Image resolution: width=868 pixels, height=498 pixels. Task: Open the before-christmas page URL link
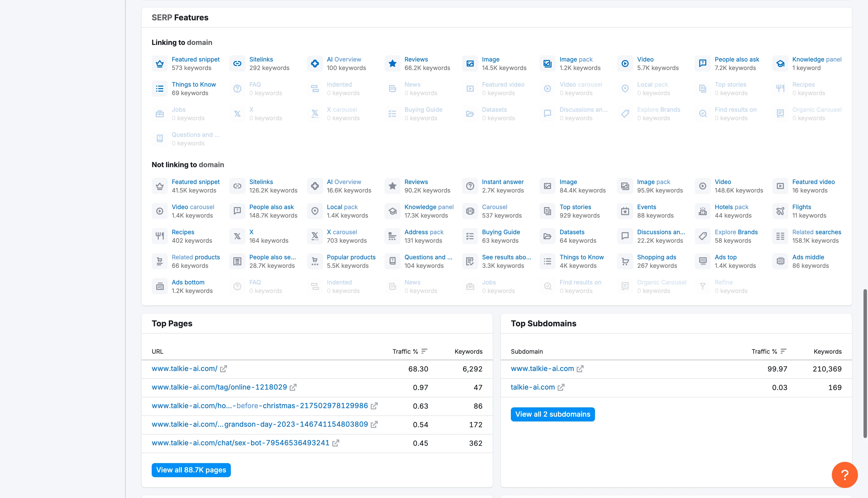pyautogui.click(x=260, y=405)
